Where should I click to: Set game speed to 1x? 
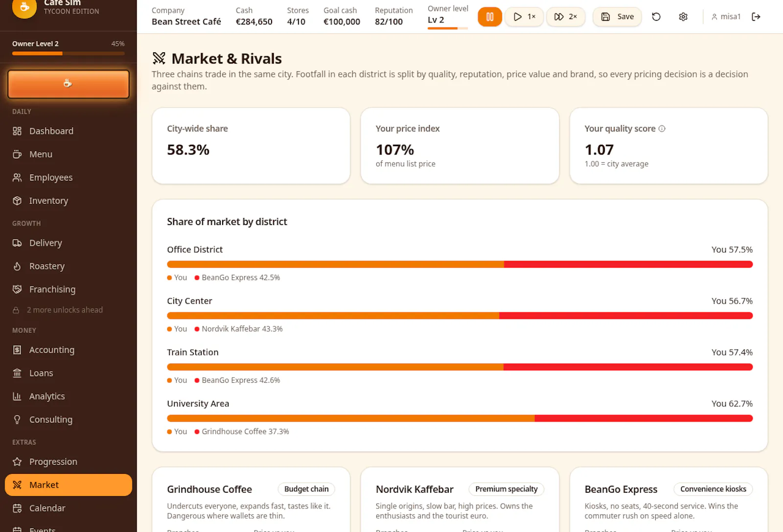(x=524, y=17)
